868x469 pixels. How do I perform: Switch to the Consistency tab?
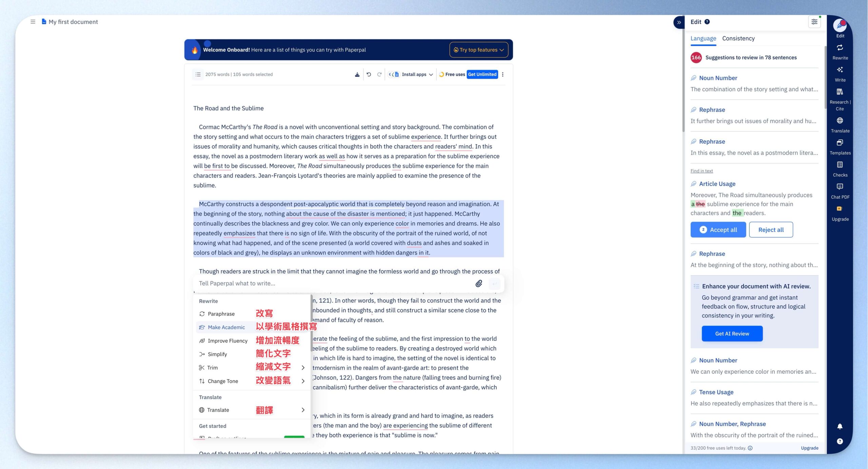point(738,38)
